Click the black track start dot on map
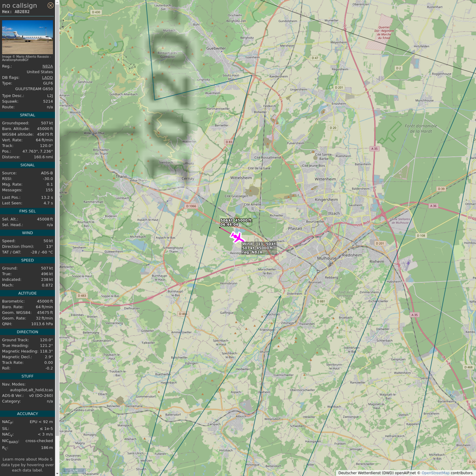The width and height of the screenshot is (476, 476). (x=220, y=228)
